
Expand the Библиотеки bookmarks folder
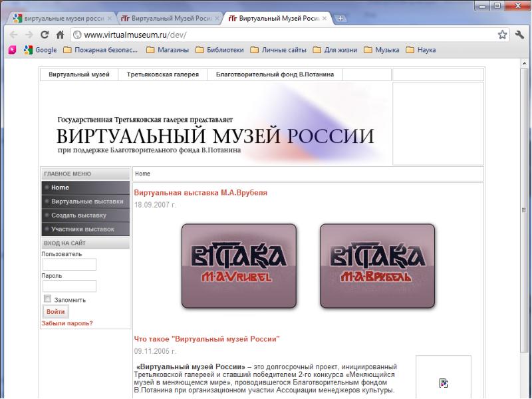[x=219, y=49]
